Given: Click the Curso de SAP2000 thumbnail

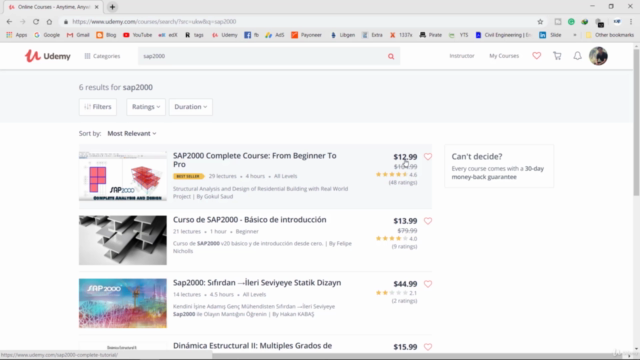Looking at the screenshot, I should pyautogui.click(x=123, y=240).
